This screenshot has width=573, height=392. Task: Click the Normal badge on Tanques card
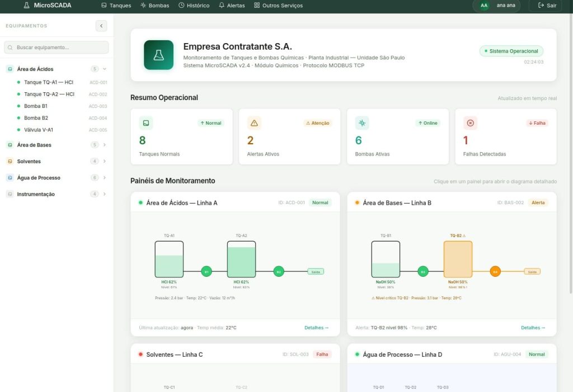pos(211,123)
